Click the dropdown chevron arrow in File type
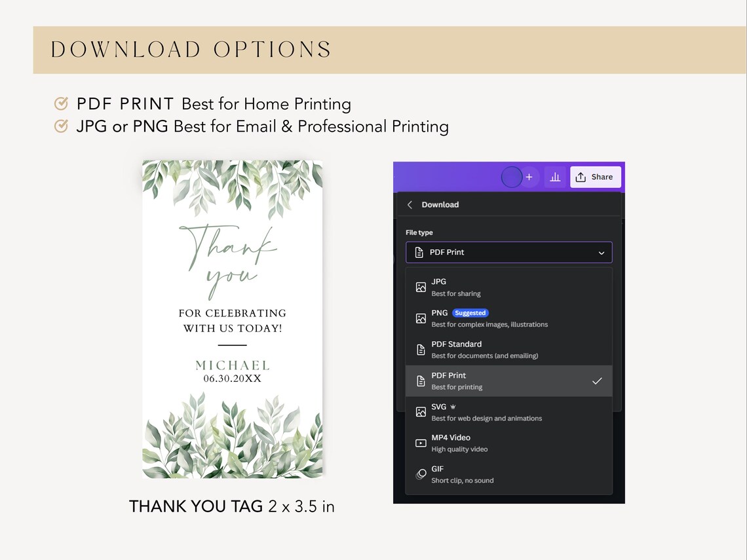The image size is (747, 560). click(602, 253)
